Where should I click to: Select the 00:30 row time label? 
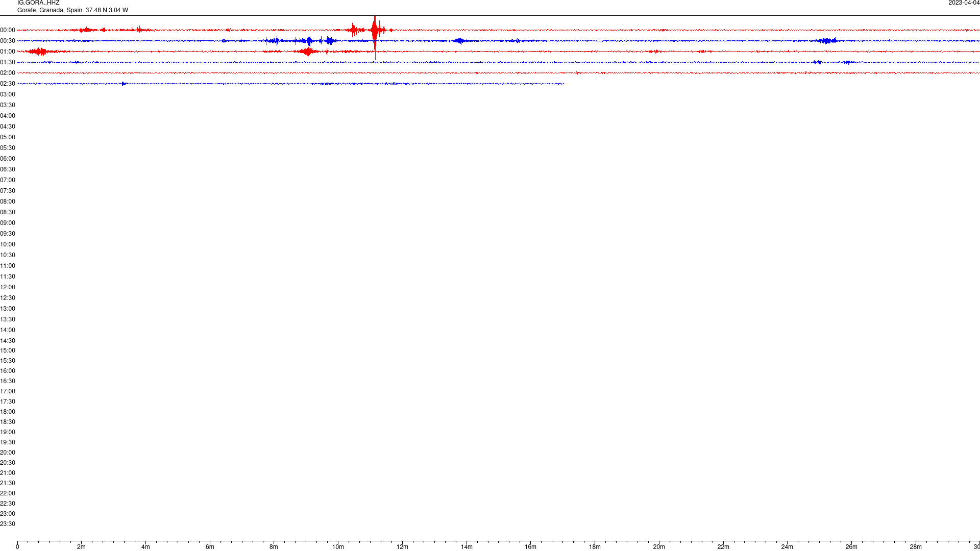coord(8,41)
